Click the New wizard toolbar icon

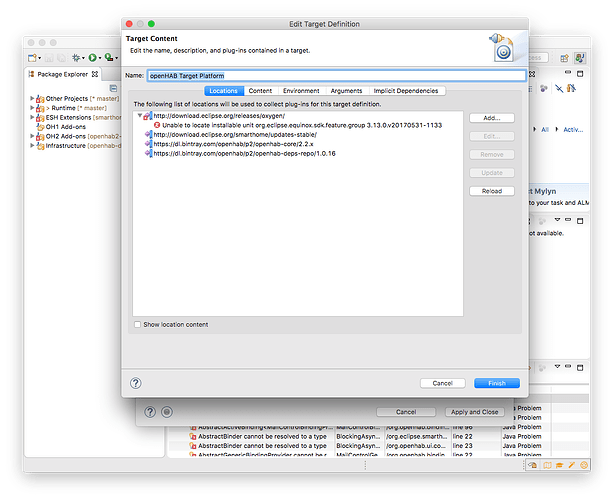point(32,58)
